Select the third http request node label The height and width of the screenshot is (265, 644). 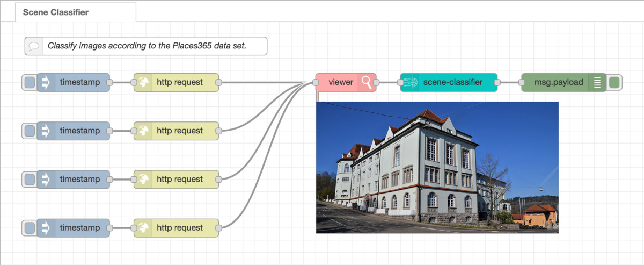pyautogui.click(x=180, y=179)
